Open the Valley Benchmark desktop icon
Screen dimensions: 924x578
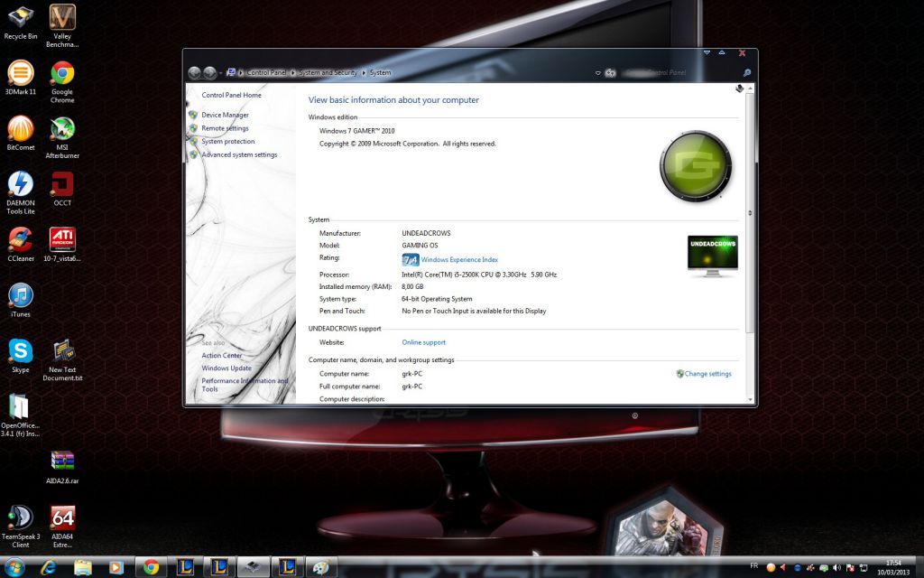pos(62,26)
